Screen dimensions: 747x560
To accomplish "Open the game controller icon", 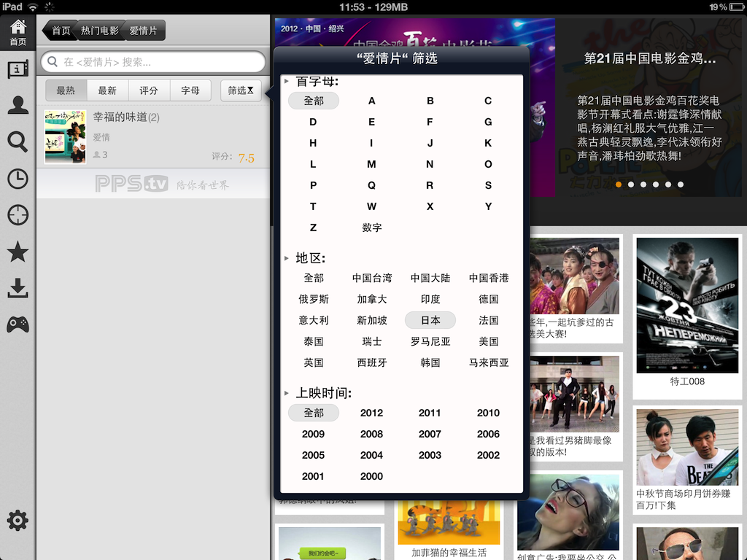I will [18, 324].
